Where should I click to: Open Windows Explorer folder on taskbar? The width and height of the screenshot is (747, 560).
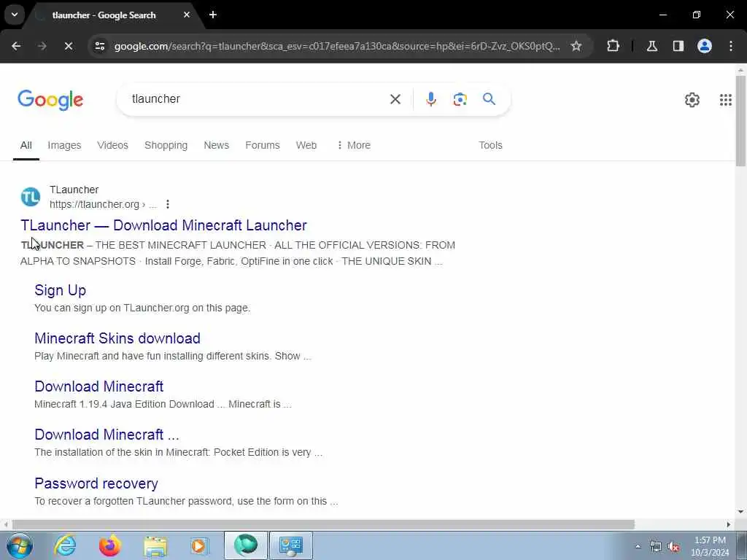pos(155,545)
